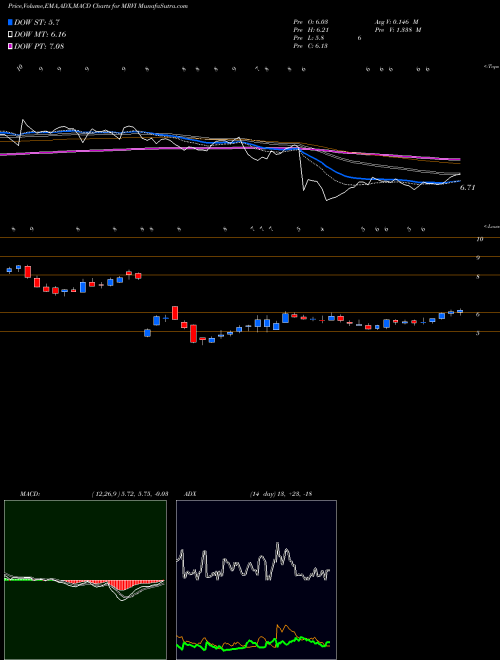Click the 'Pre O: 6.03' value
The image size is (500, 660).
point(311,22)
